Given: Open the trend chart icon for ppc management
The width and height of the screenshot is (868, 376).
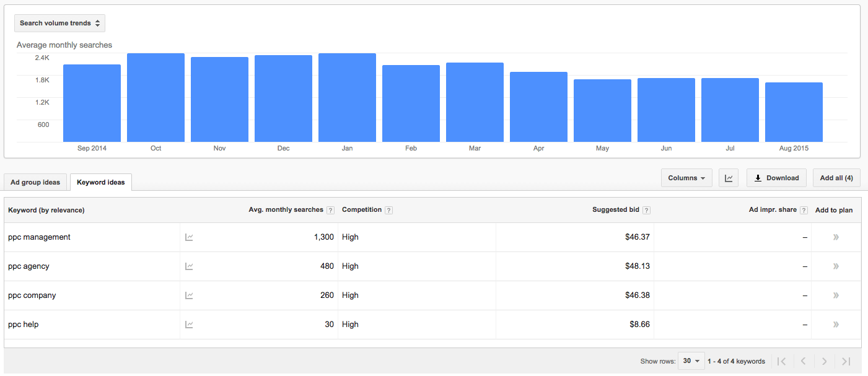Looking at the screenshot, I should pyautogui.click(x=189, y=237).
